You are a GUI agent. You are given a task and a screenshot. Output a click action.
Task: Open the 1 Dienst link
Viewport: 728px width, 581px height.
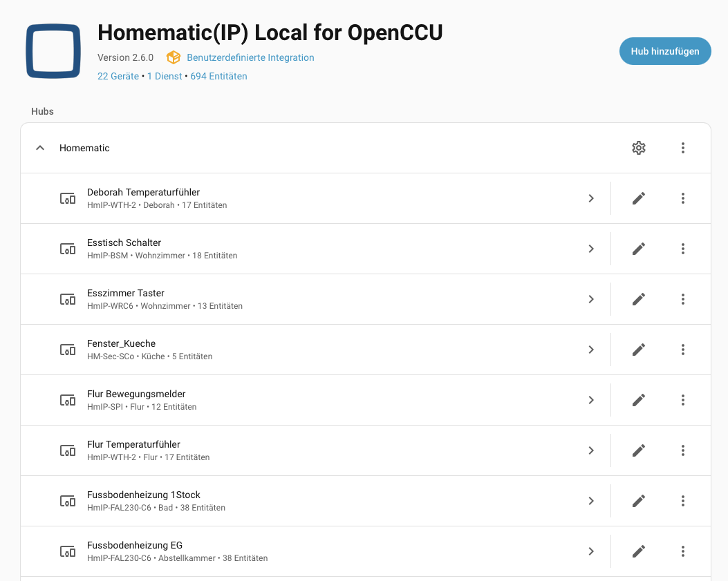165,76
